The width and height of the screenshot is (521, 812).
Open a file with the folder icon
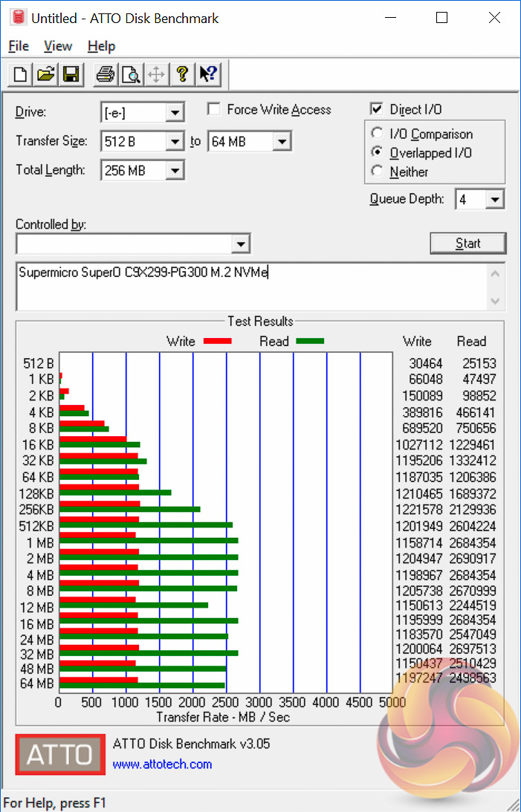[x=45, y=74]
